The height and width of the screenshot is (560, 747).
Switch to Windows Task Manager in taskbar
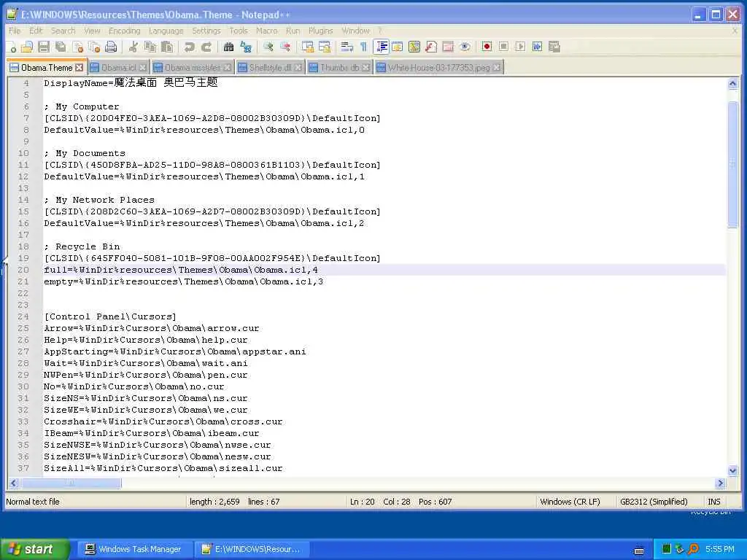[134, 549]
